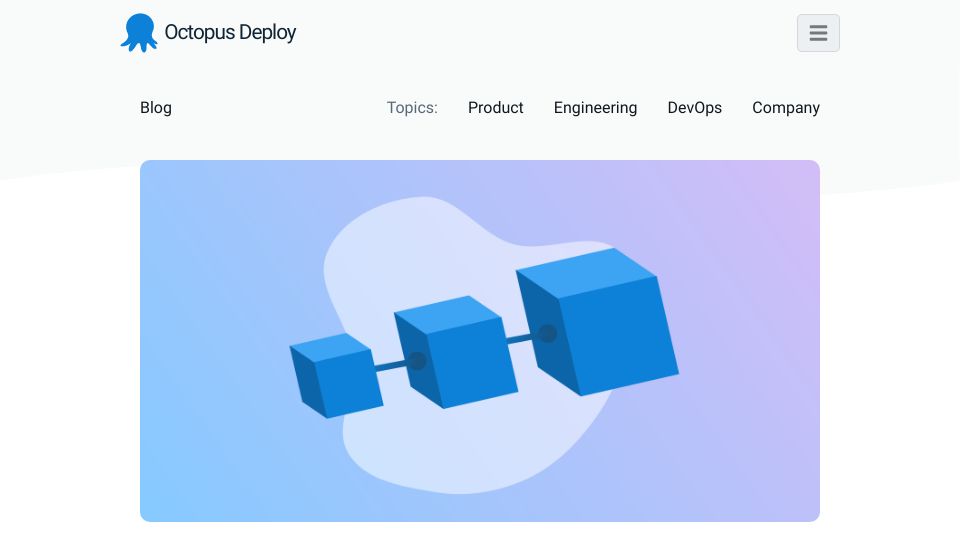The image size is (960, 540).
Task: Go to the Blog link
Action: click(156, 108)
